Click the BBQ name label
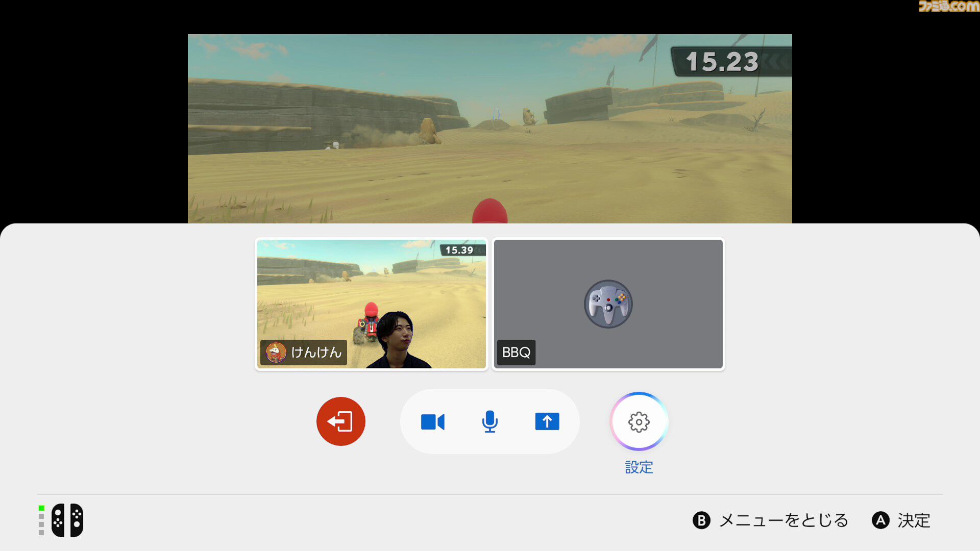This screenshot has width=980, height=551. [x=516, y=353]
